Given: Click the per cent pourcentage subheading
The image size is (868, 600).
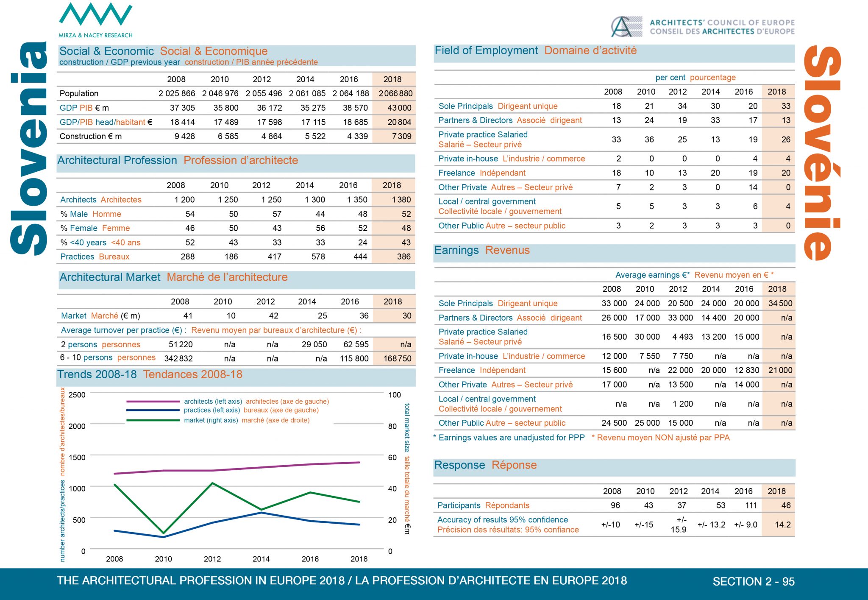Looking at the screenshot, I should coord(696,78).
